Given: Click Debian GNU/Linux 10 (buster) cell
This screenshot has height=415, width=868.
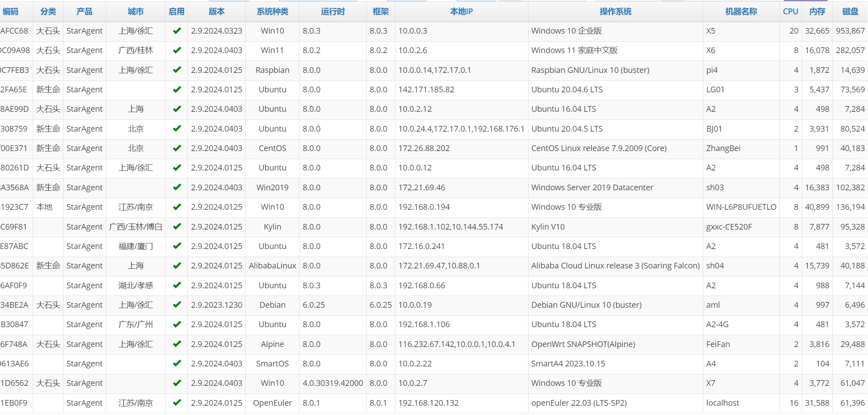Looking at the screenshot, I should [586, 305].
